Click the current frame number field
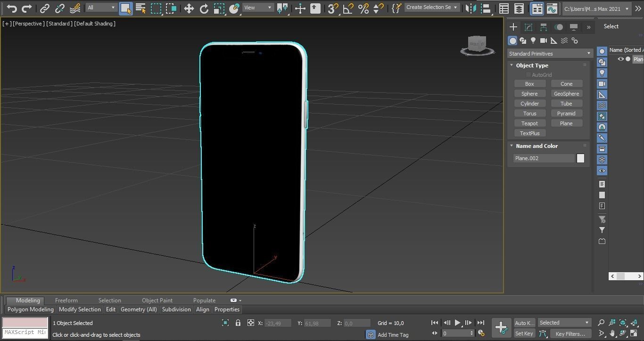This screenshot has width=644, height=341. click(x=455, y=333)
